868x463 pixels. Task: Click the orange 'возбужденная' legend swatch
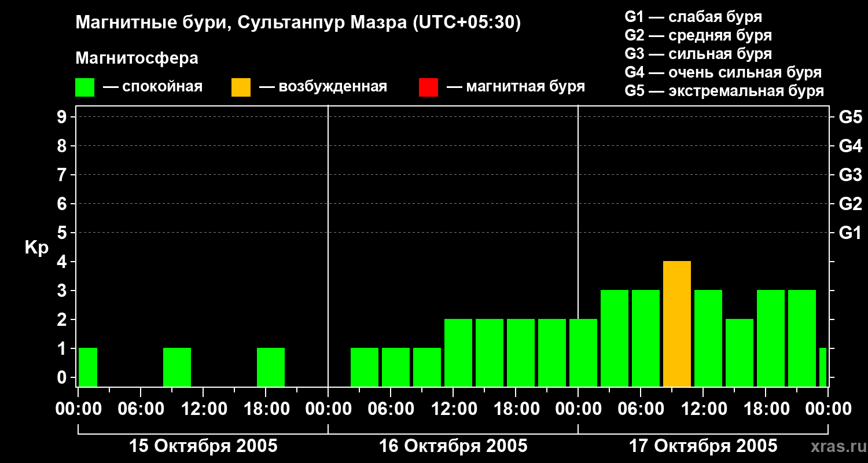241,87
